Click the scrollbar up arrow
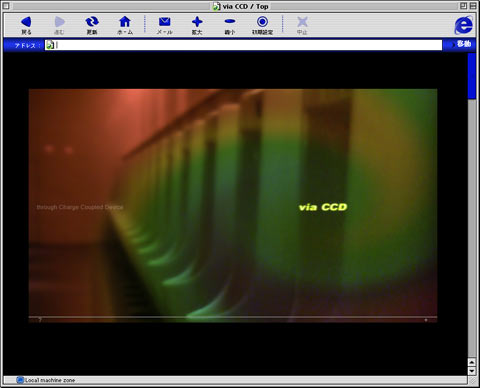480x388 pixels. point(472,362)
